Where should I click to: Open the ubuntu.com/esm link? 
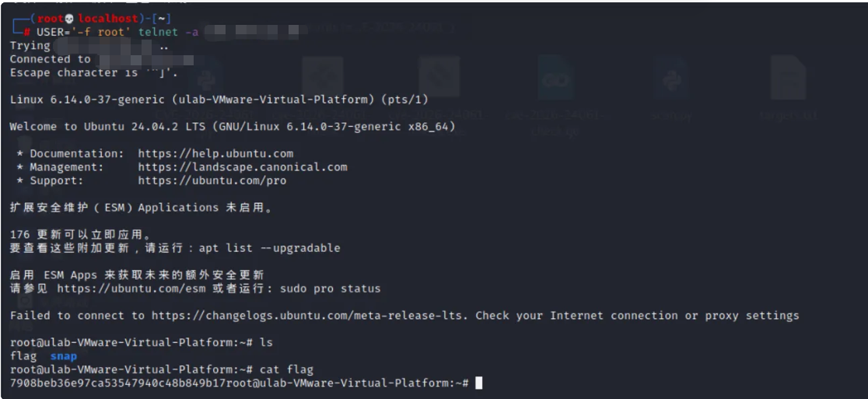pos(133,289)
